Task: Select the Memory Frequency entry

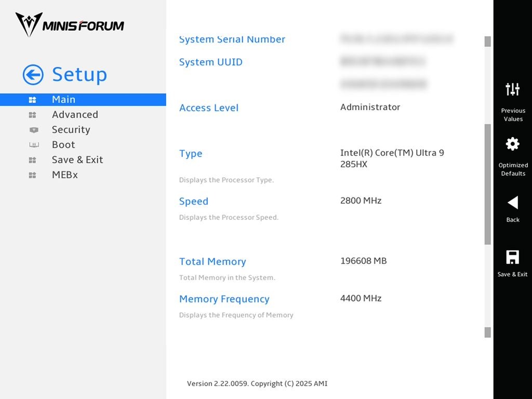Action: 224,299
